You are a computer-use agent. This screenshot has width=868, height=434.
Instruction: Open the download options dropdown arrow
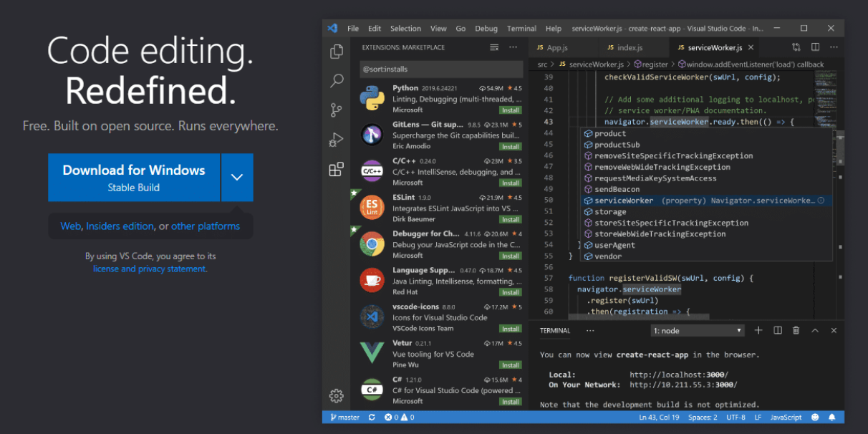click(x=237, y=178)
